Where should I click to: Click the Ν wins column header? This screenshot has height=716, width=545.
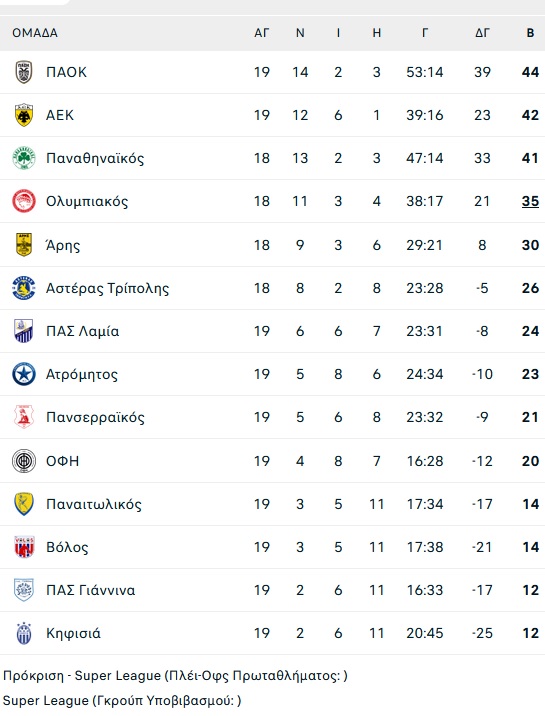[x=300, y=33]
